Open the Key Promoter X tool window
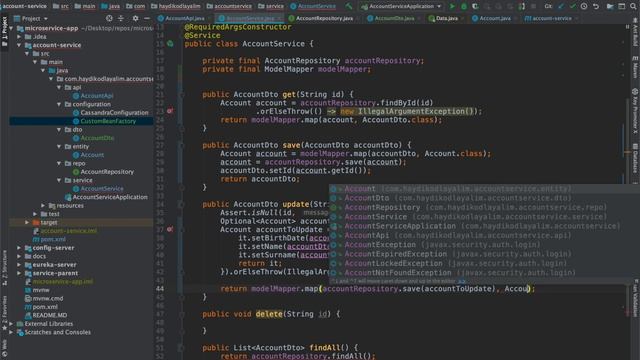 [635, 111]
